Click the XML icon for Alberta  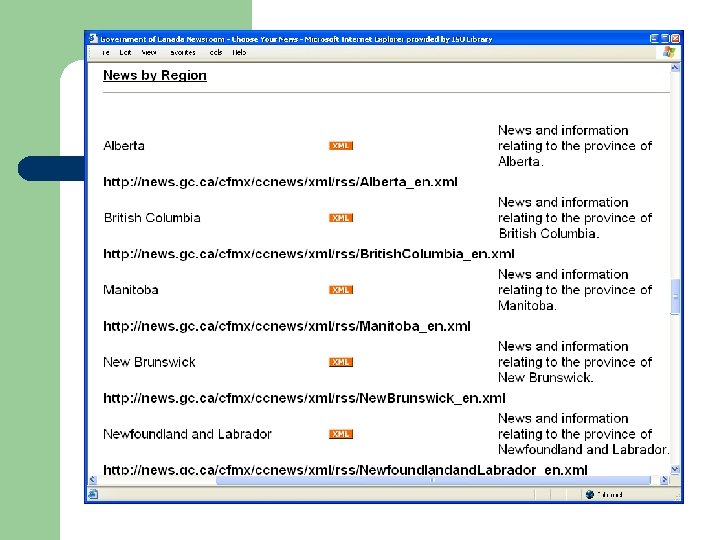pyautogui.click(x=341, y=146)
